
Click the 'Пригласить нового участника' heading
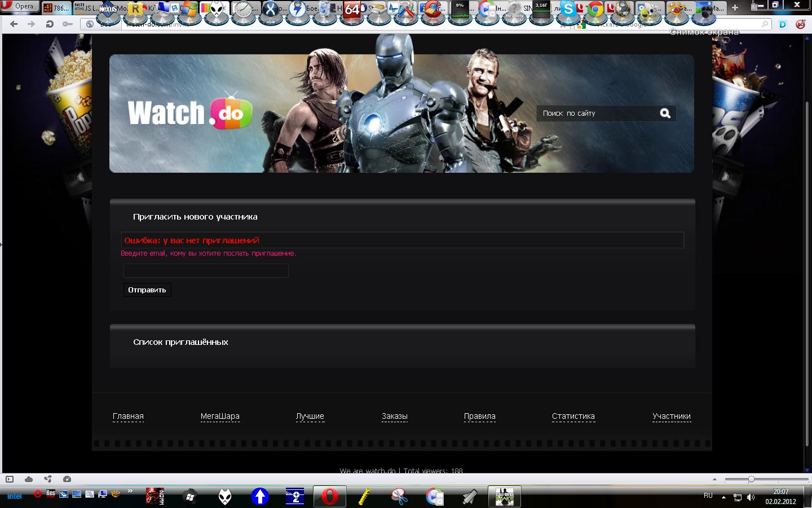(x=195, y=217)
